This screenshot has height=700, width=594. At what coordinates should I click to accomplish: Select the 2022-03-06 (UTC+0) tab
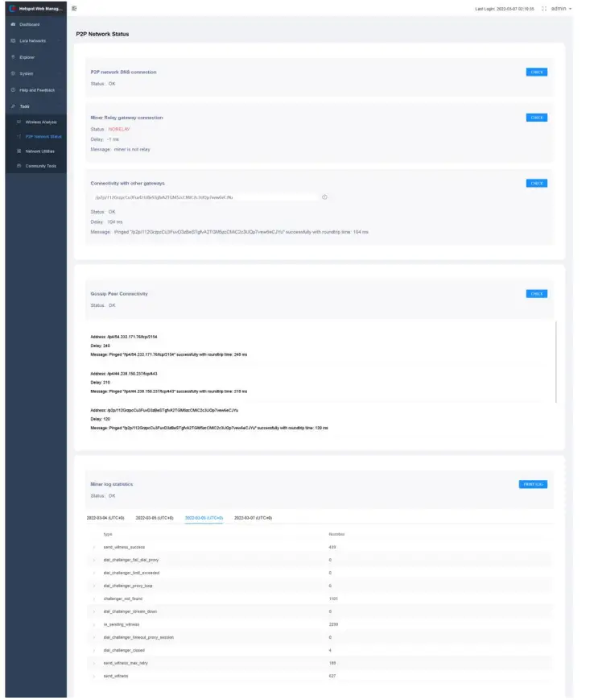click(x=204, y=518)
